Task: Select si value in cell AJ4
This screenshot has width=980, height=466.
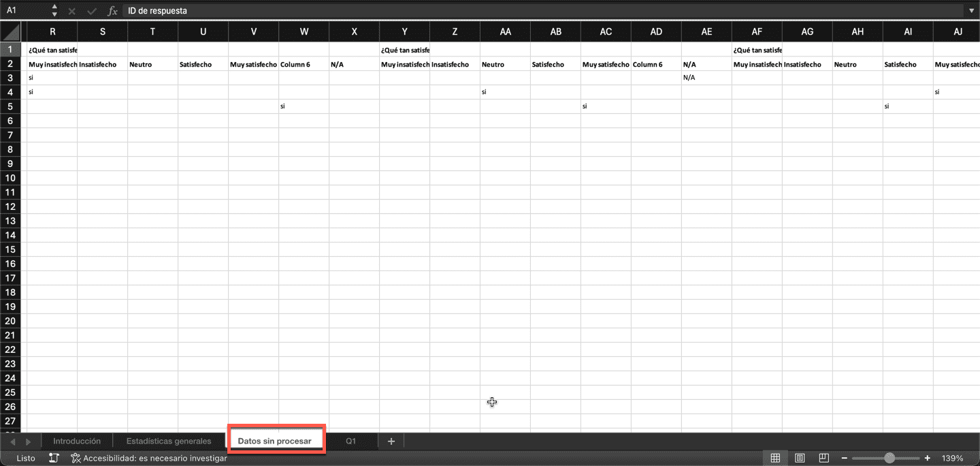Action: [x=957, y=92]
